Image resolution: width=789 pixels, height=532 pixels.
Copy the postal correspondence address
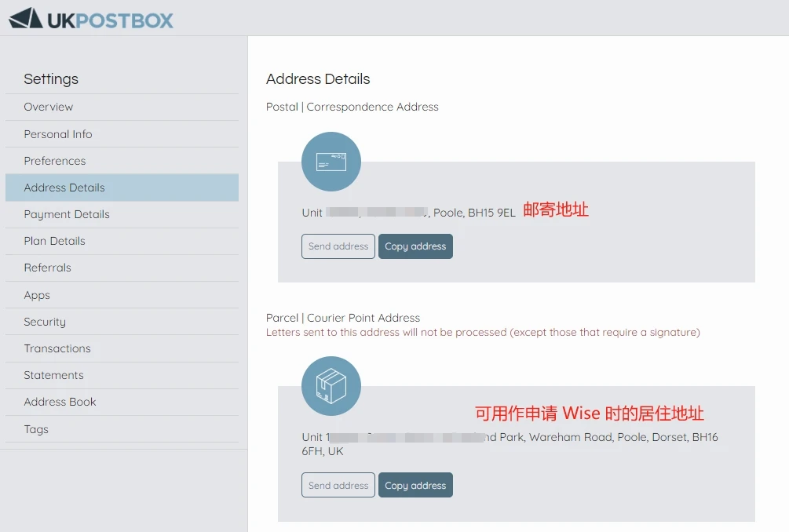415,246
